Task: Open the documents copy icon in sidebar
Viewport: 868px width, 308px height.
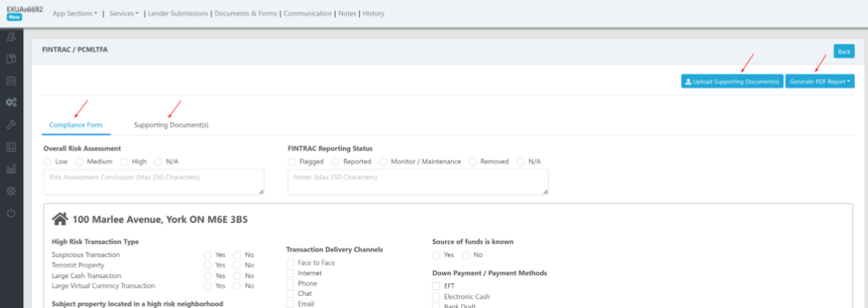Action: [11, 58]
